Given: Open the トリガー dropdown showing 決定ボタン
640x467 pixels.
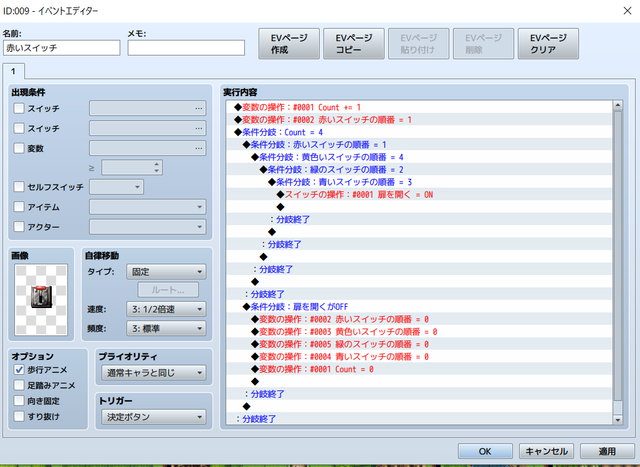Looking at the screenshot, I should 154,417.
